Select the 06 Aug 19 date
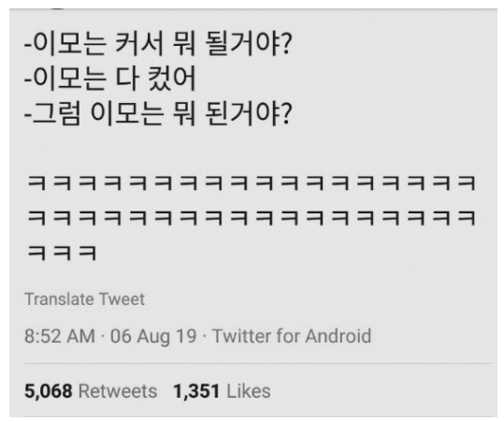504x422 pixels. pyautogui.click(x=153, y=337)
